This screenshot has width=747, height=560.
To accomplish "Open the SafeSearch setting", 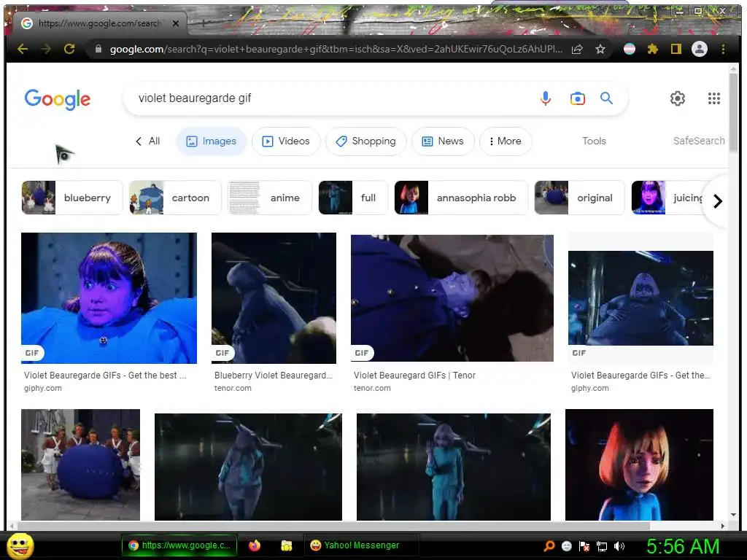I will [x=698, y=141].
